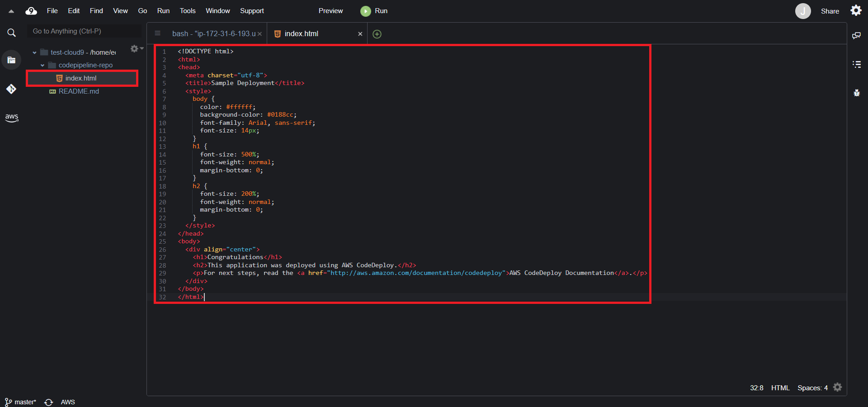Open the File menu
This screenshot has width=868, height=407.
52,11
